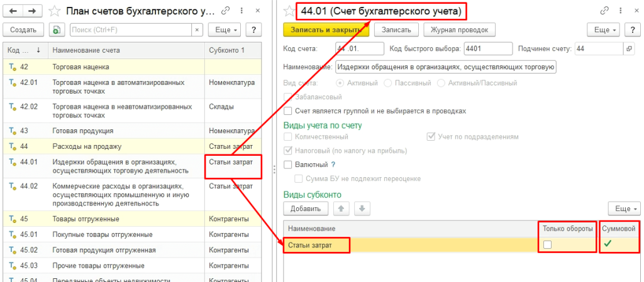Toggle Только обороты checkbox for Статьи затрат
This screenshot has width=644, height=282.
click(x=547, y=245)
